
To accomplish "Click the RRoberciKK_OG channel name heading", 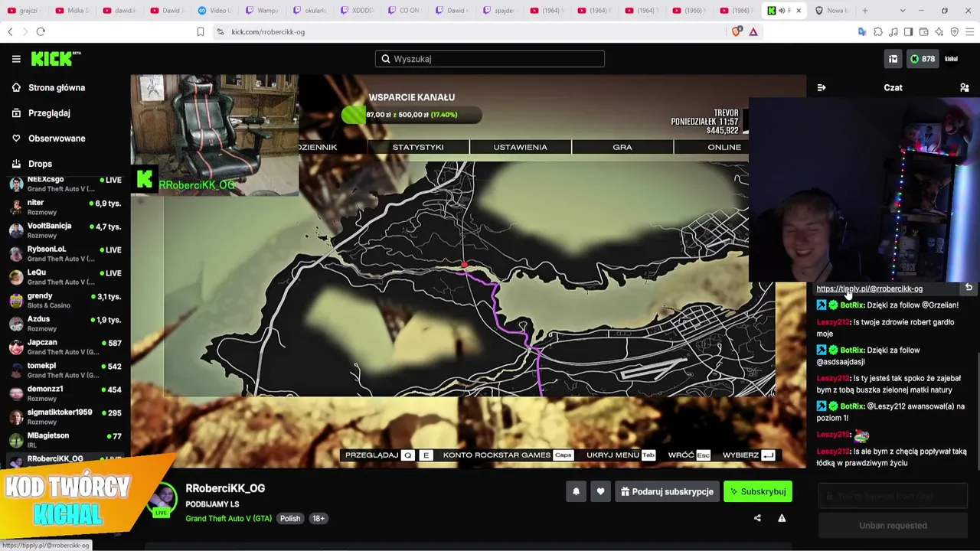I will (x=225, y=488).
